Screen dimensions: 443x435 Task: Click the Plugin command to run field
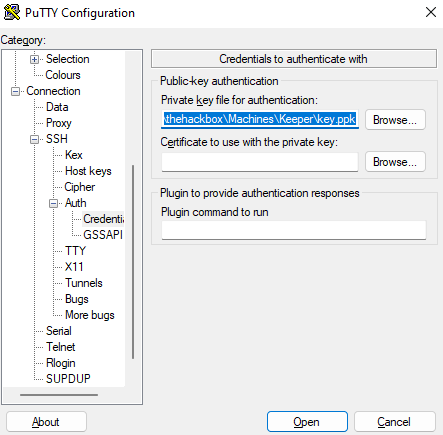(x=294, y=230)
